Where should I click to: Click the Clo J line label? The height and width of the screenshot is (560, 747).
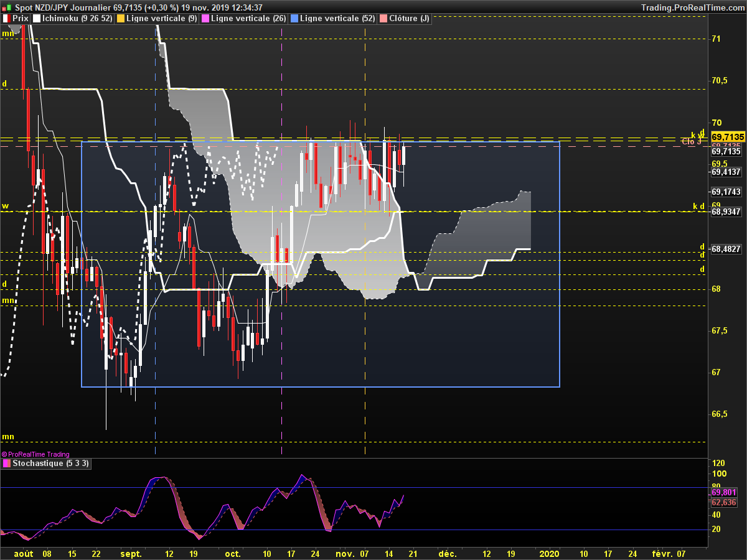pos(692,142)
